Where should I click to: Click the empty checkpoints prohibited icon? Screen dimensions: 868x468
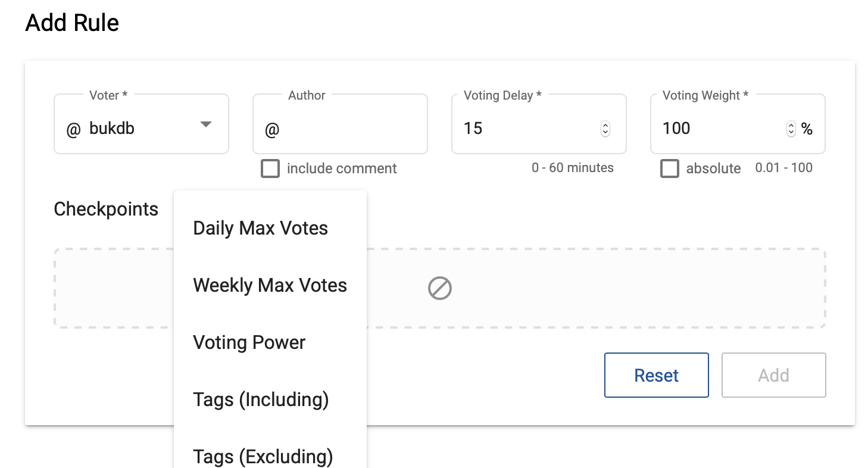point(440,289)
